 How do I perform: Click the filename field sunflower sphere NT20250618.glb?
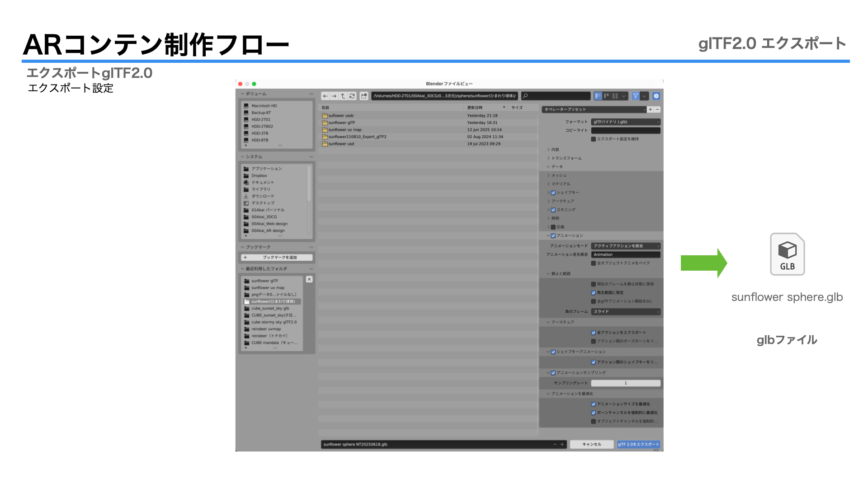tap(436, 445)
